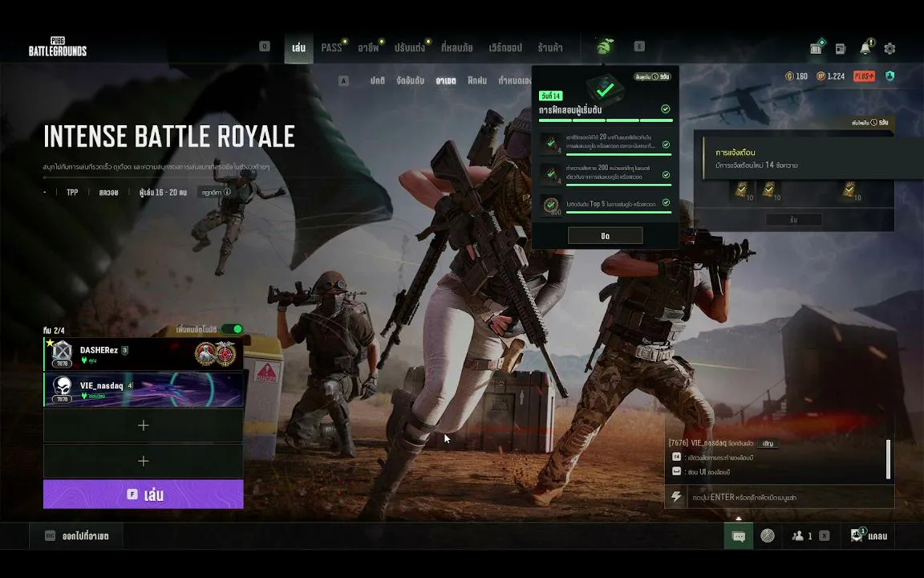Click the BP balance 1.224

pos(831,76)
